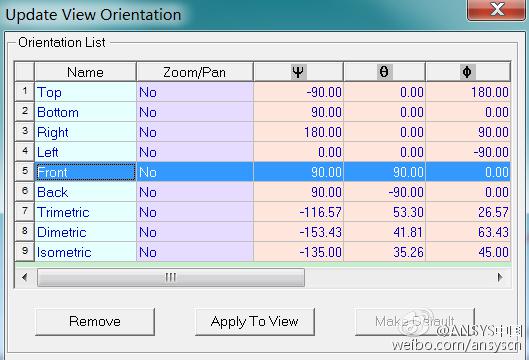529x360 pixels.
Task: Click Zoom/Pan No cell for Isometric
Action: [195, 252]
